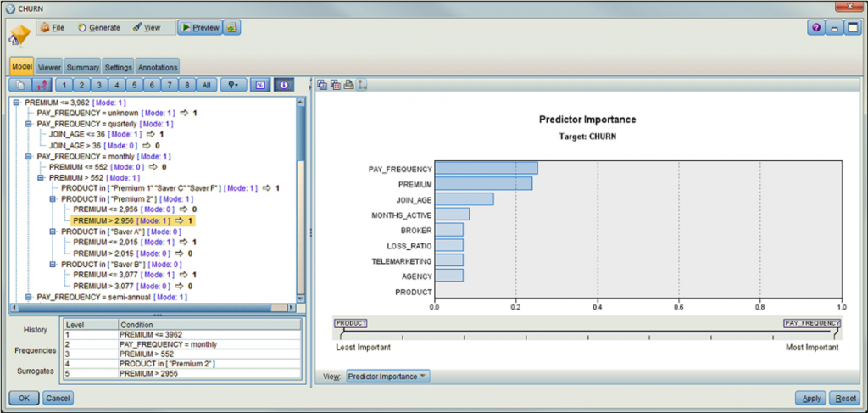
Task: Select PREMIUM > 3,077 tree row
Action: [x=132, y=287]
